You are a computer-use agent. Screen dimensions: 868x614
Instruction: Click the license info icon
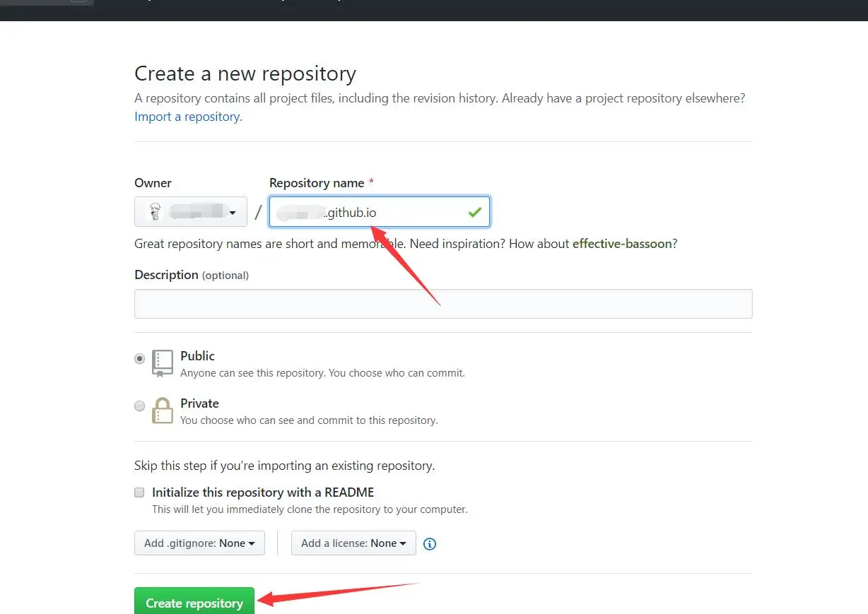click(x=430, y=544)
